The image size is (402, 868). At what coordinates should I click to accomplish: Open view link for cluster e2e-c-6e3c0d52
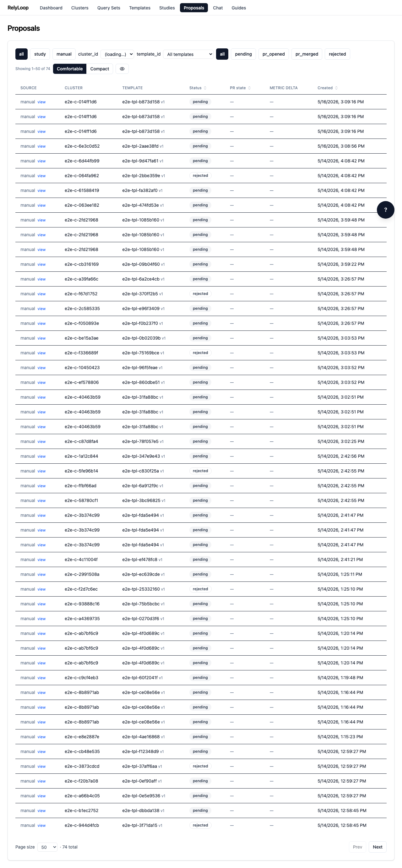pyautogui.click(x=41, y=146)
